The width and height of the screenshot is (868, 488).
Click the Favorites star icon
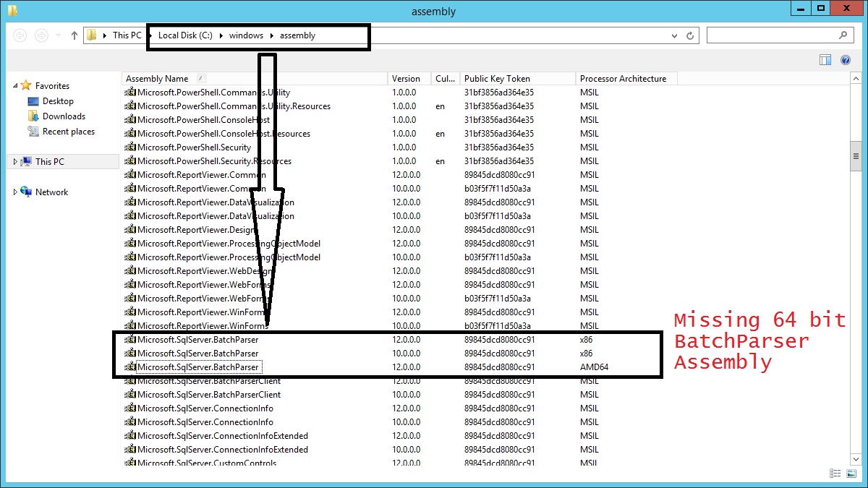point(26,85)
